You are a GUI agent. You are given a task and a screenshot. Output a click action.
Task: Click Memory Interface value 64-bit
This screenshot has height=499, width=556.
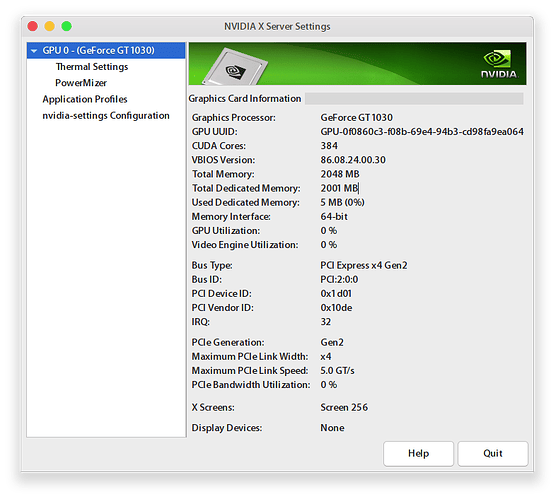pyautogui.click(x=334, y=216)
